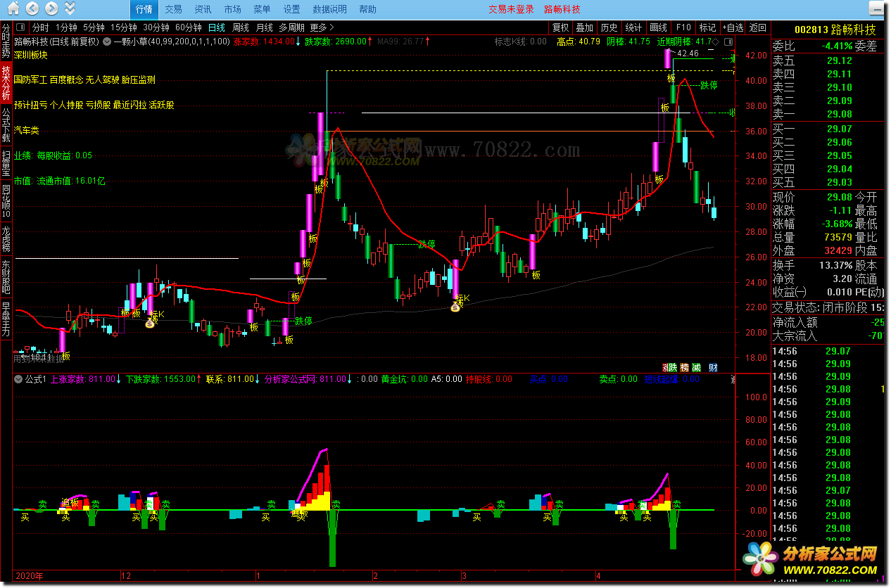This screenshot has height=588, width=891.
Task: Click the money bag marker near month 3
Action: point(456,307)
